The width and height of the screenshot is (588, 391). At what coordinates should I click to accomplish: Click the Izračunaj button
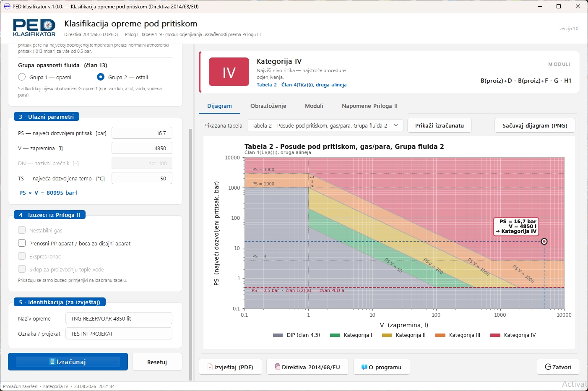68,362
